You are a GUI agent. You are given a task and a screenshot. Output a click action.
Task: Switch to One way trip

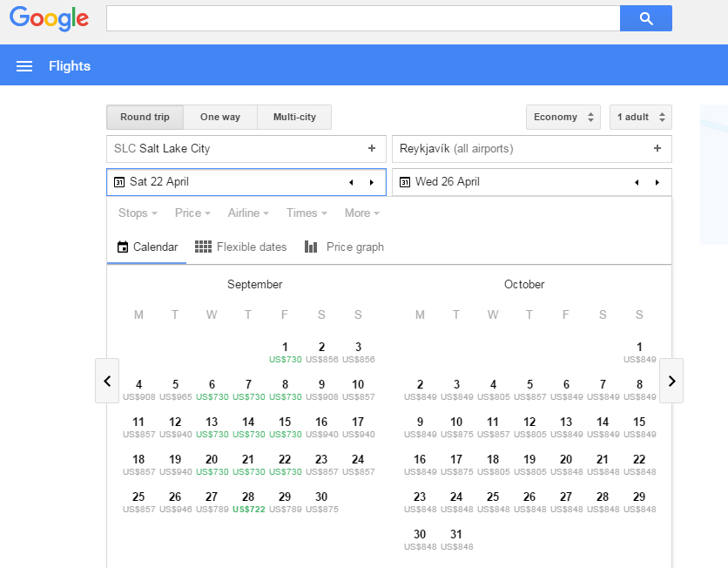[220, 118]
